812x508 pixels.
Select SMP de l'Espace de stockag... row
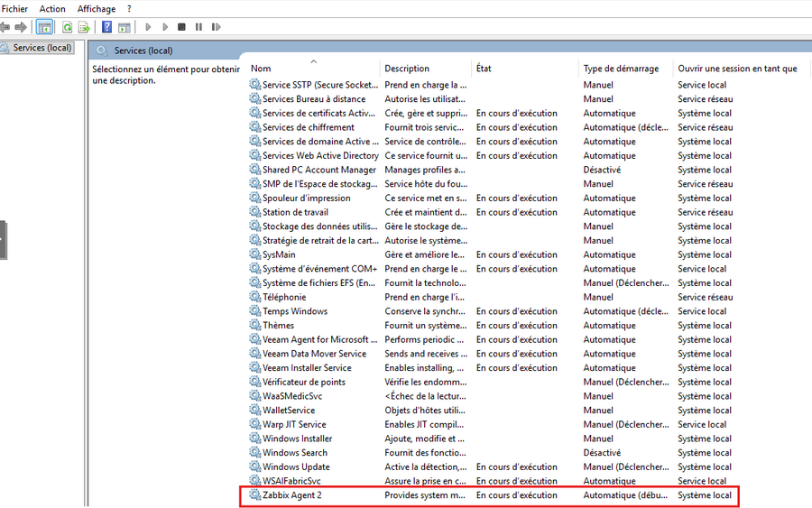tap(320, 183)
